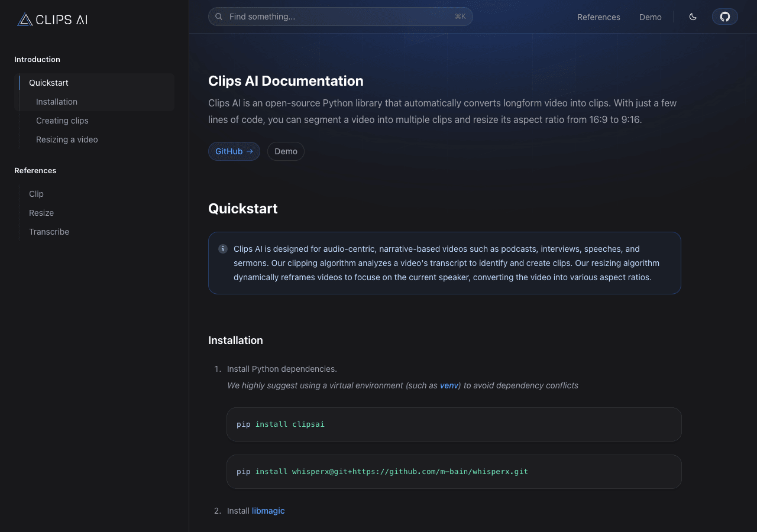Go to Resizing a video section

67,140
